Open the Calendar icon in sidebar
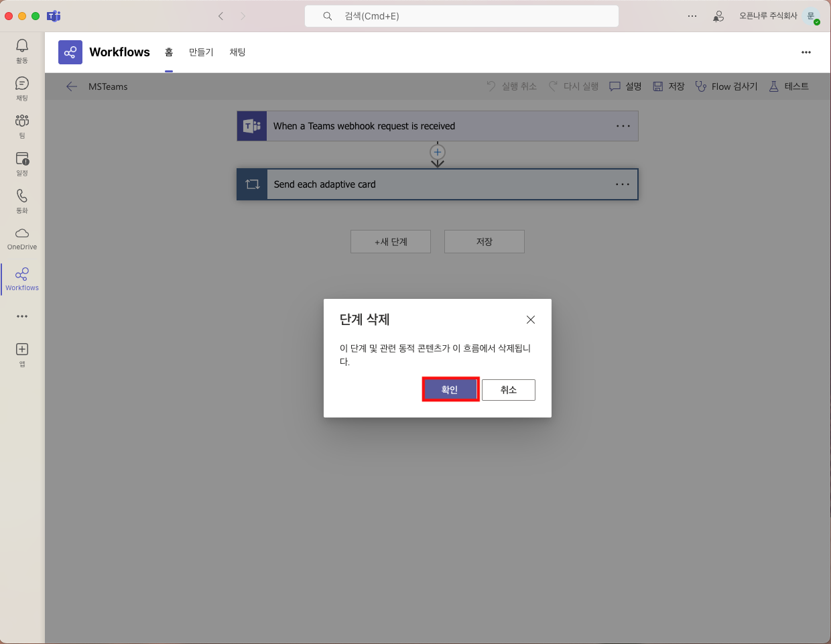 click(22, 162)
